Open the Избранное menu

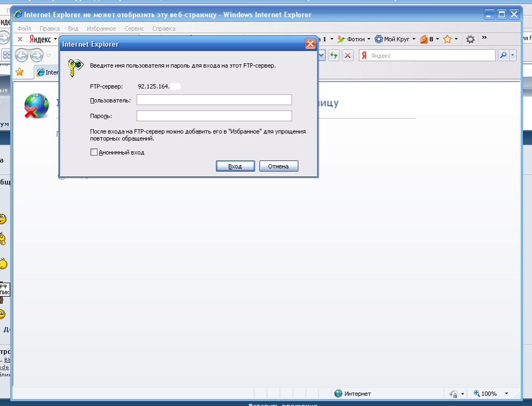[x=101, y=28]
